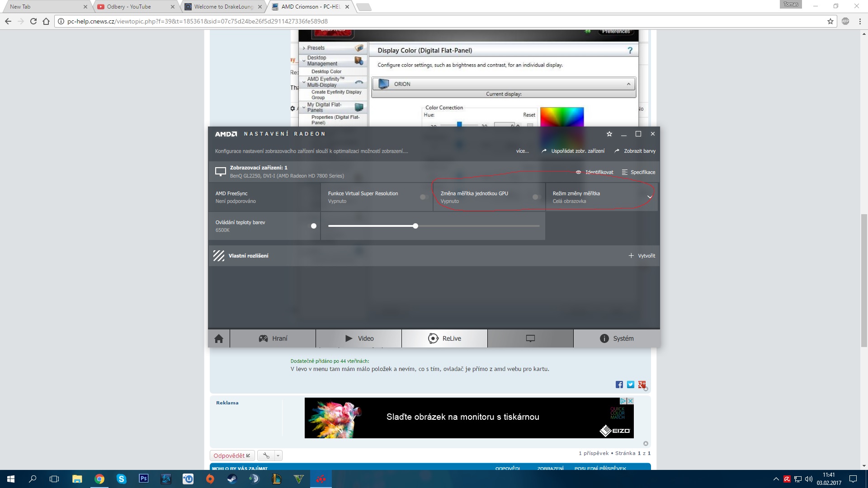Toggle Funkce Virtual Super Resolution

424,197
